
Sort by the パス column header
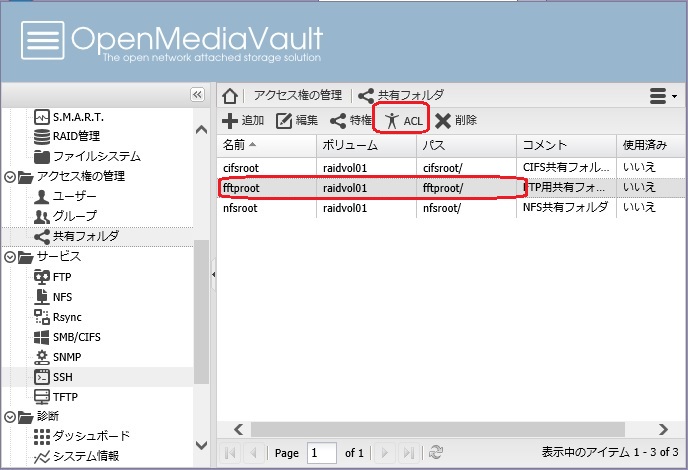pyautogui.click(x=466, y=145)
